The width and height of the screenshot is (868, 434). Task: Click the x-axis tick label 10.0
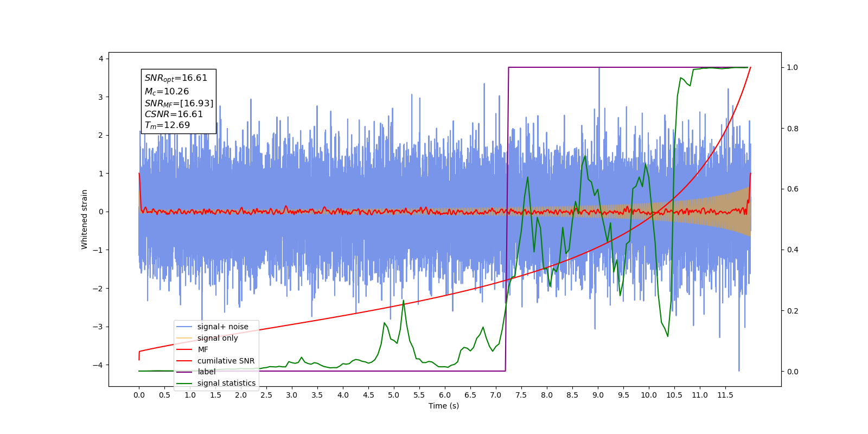649,395
